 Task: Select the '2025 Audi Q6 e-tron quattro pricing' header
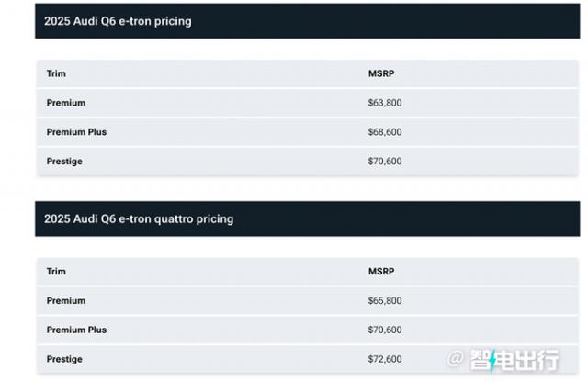click(139, 218)
